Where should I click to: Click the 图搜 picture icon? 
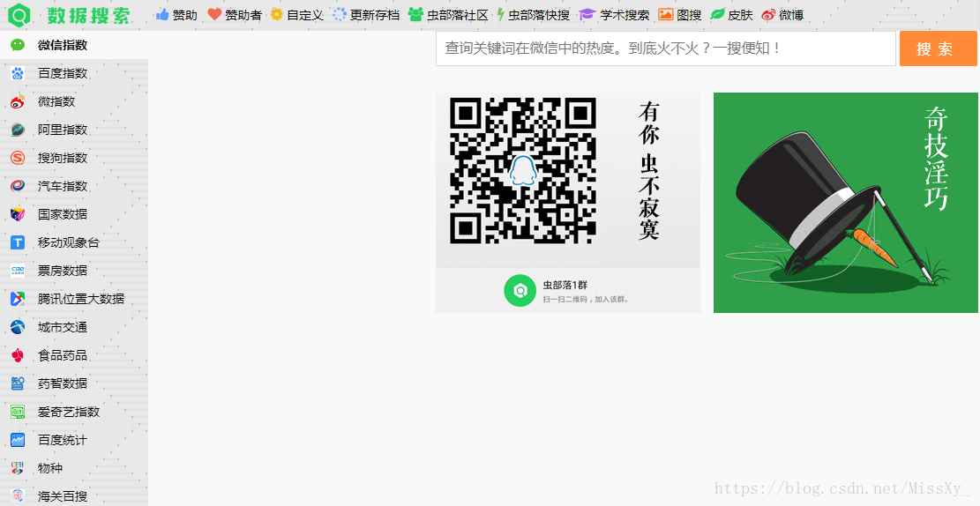click(666, 14)
